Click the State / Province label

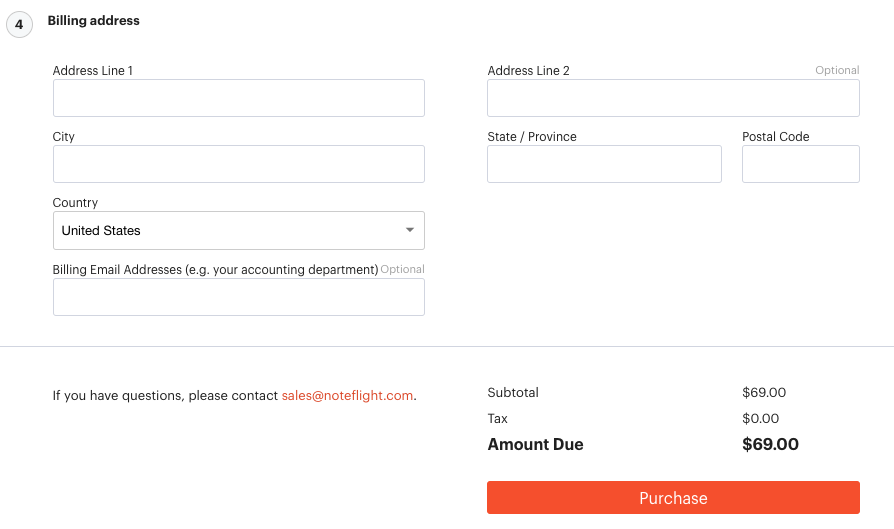tap(532, 137)
